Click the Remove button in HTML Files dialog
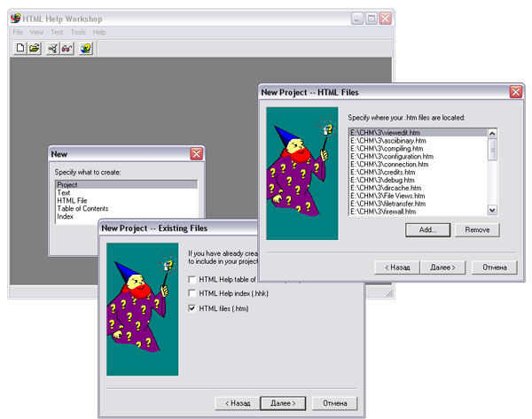This screenshot has height=419, width=532. [x=477, y=229]
